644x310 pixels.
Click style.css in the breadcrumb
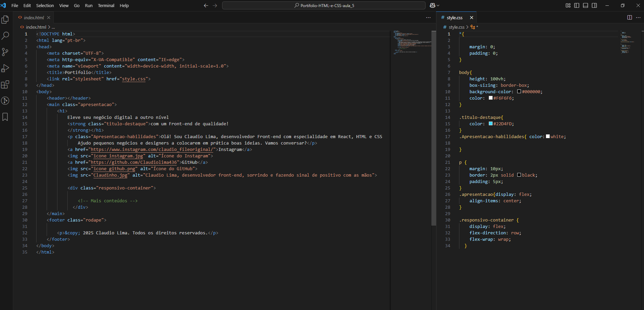(x=456, y=27)
